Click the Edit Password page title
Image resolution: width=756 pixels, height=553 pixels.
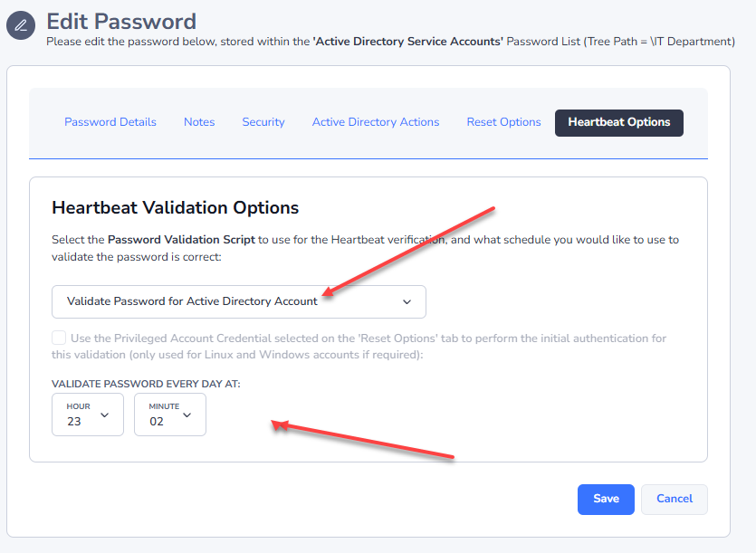(121, 20)
